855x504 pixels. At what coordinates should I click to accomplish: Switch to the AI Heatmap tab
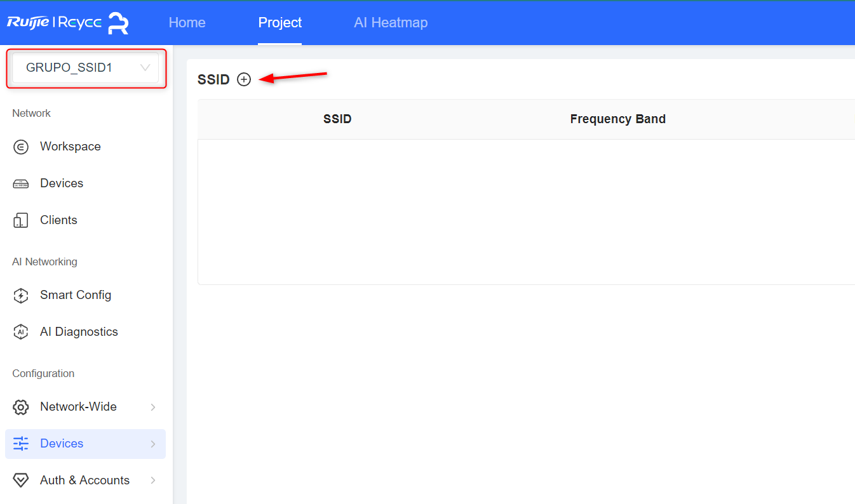pyautogui.click(x=391, y=23)
